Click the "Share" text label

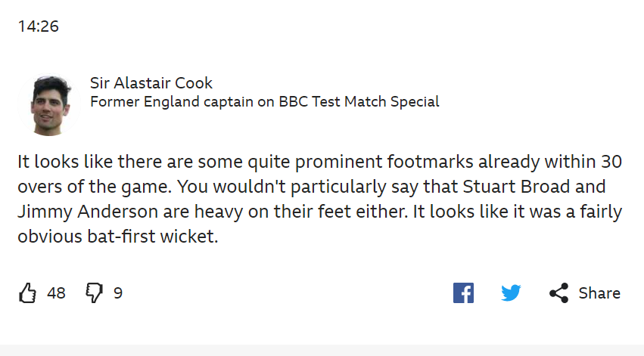(599, 293)
